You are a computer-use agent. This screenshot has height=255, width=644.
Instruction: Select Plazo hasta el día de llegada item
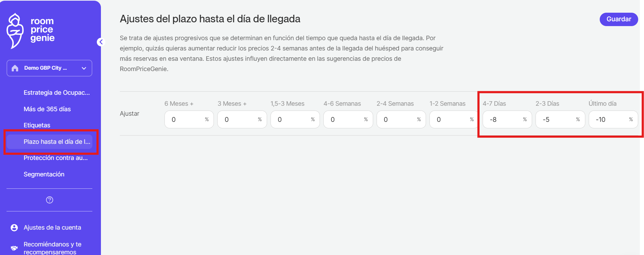(57, 142)
